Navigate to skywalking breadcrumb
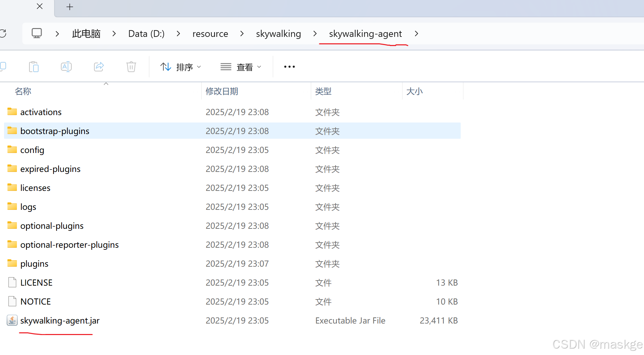Screen dimensions: 644x355 click(x=278, y=34)
